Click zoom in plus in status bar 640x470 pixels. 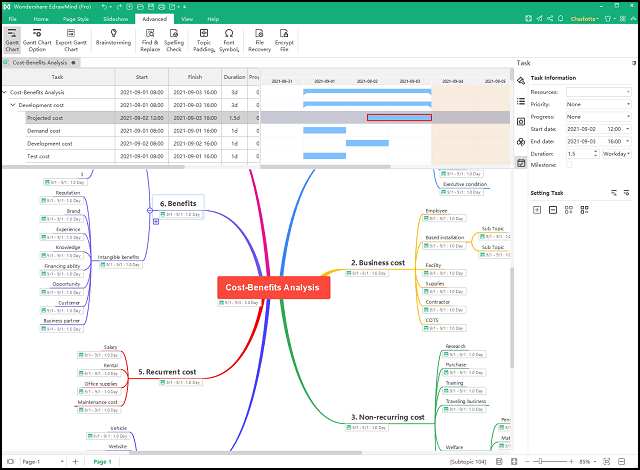click(x=571, y=461)
